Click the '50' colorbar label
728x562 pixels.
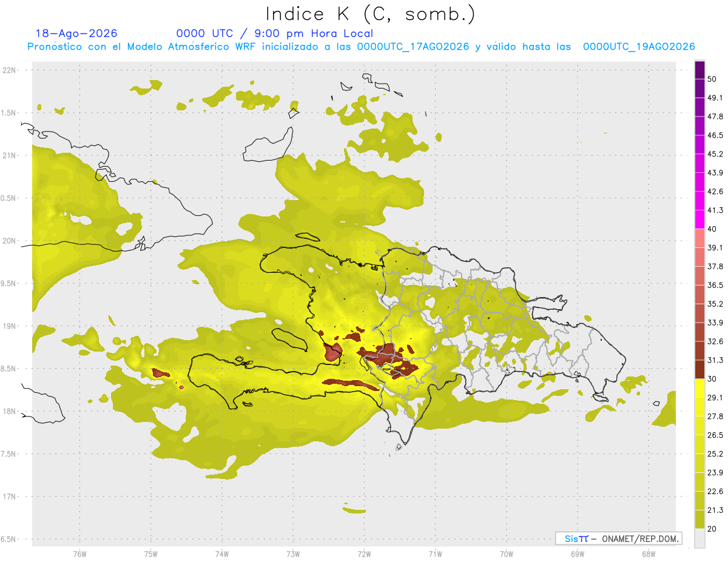coord(712,79)
